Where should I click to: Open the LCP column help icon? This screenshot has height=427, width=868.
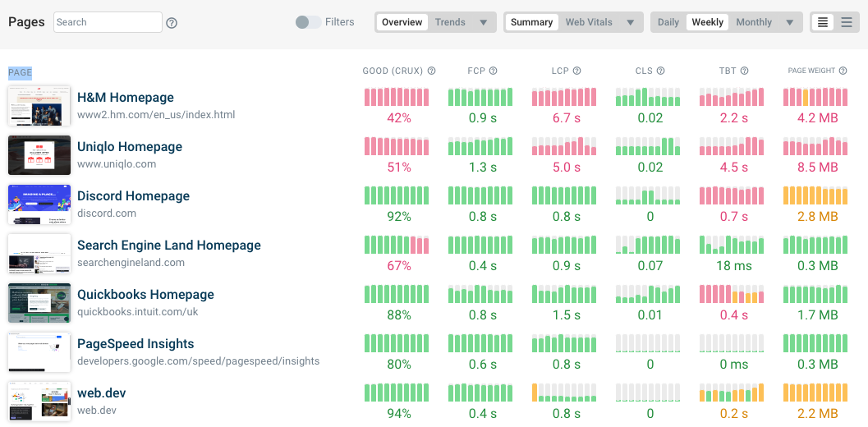click(x=576, y=71)
